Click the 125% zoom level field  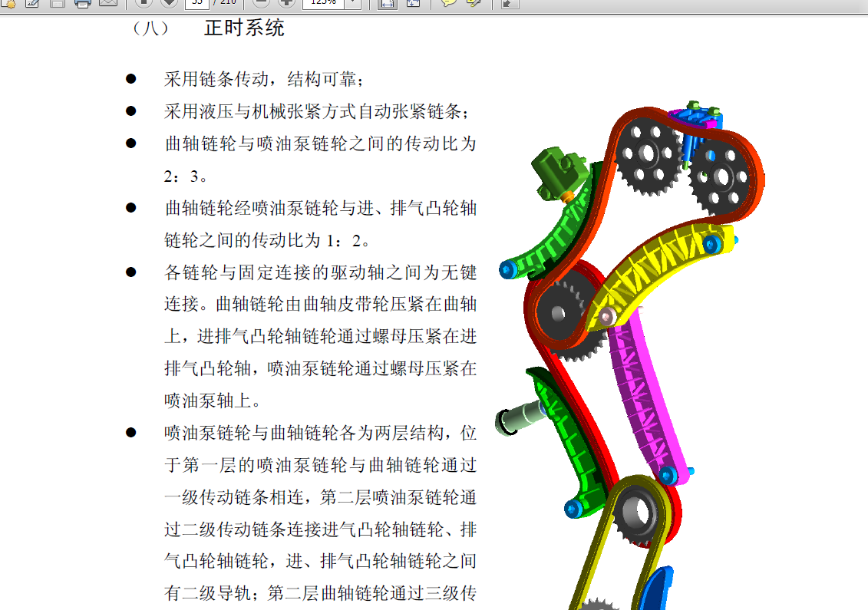(x=322, y=2)
